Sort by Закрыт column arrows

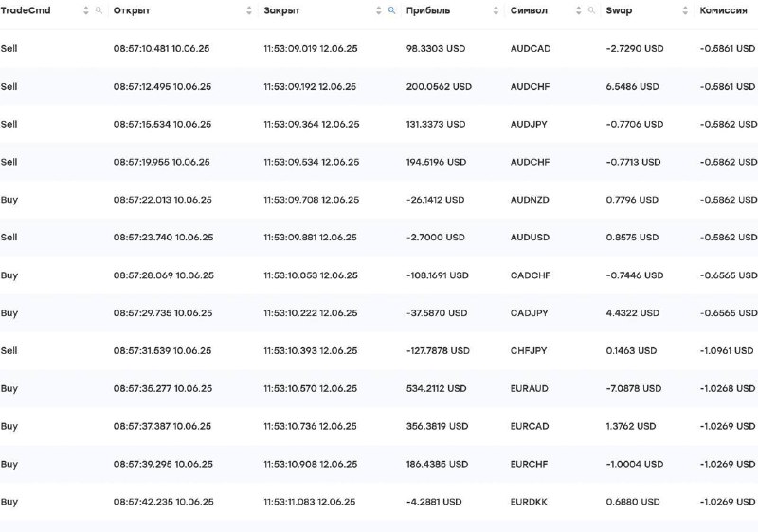click(x=378, y=10)
